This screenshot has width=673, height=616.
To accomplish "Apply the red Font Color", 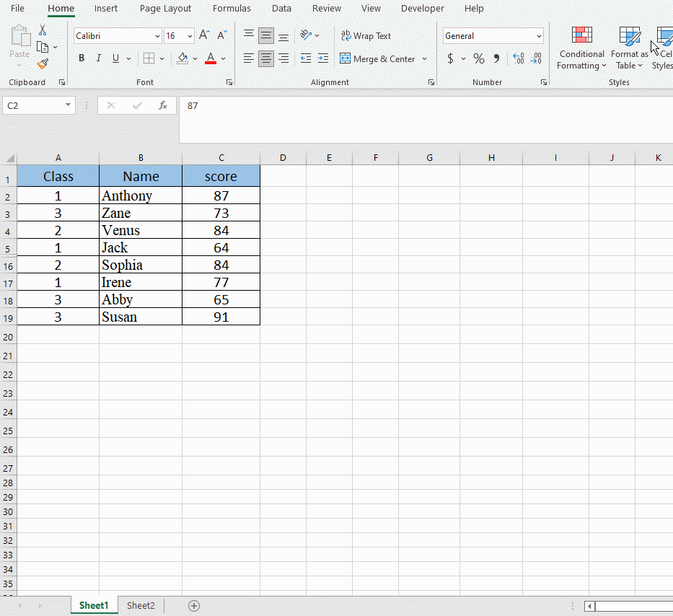I will coord(211,58).
